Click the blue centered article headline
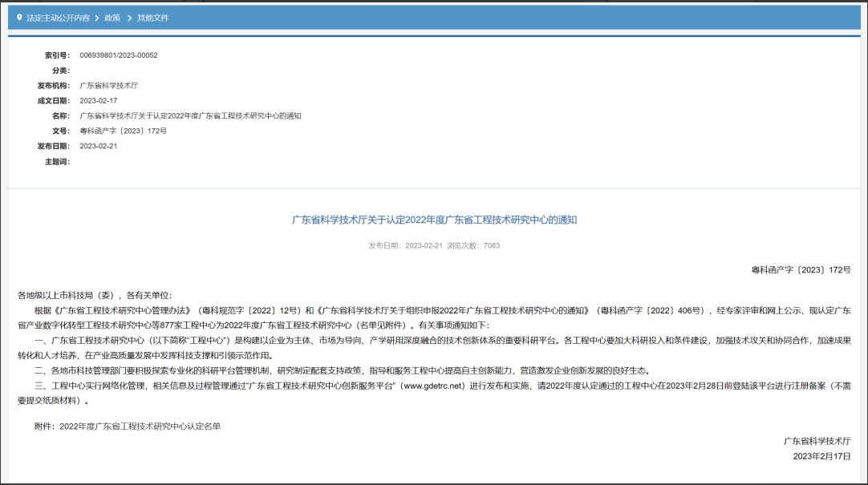The height and width of the screenshot is (485, 868). tap(434, 220)
